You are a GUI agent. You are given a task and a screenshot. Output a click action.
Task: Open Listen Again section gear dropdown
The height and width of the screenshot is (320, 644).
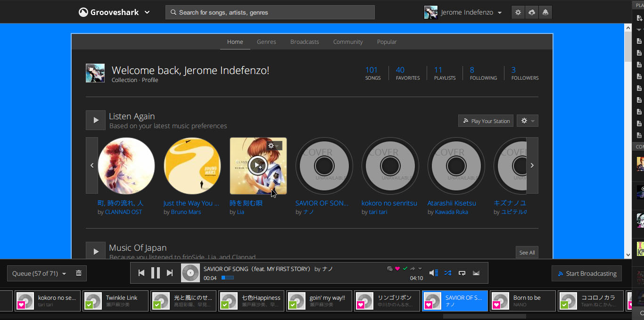528,121
